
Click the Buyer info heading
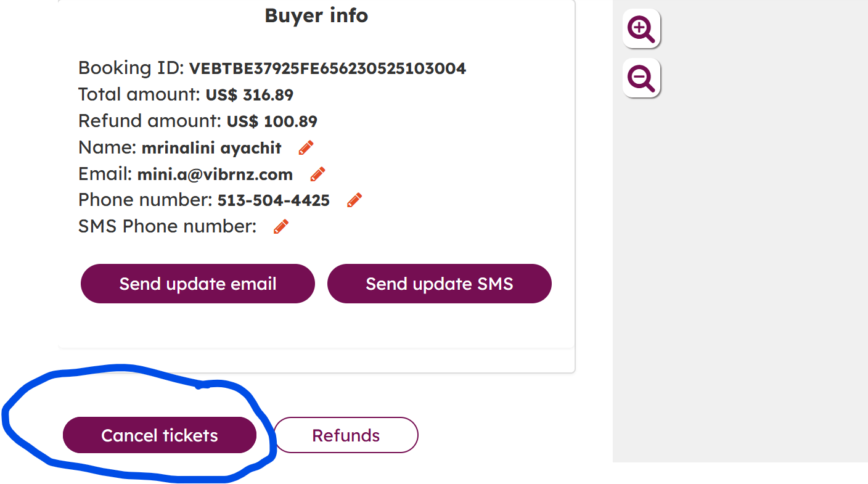tap(316, 15)
